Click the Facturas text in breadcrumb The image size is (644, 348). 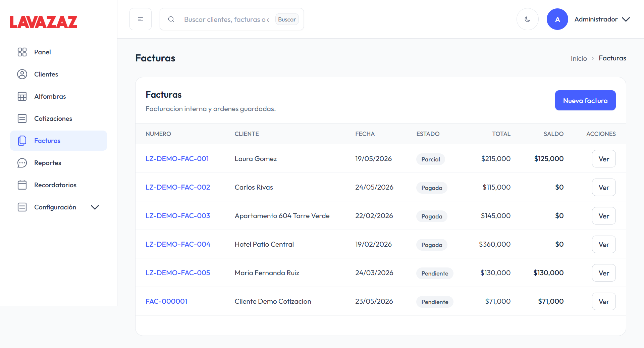pos(612,58)
